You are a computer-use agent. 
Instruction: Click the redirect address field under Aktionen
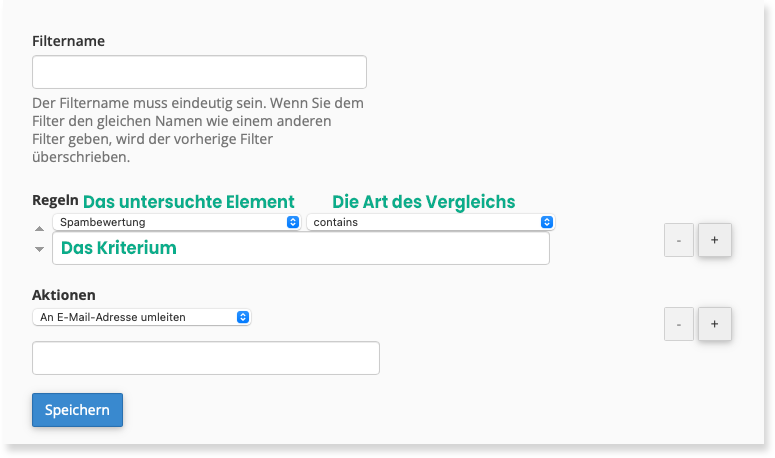[x=206, y=358]
